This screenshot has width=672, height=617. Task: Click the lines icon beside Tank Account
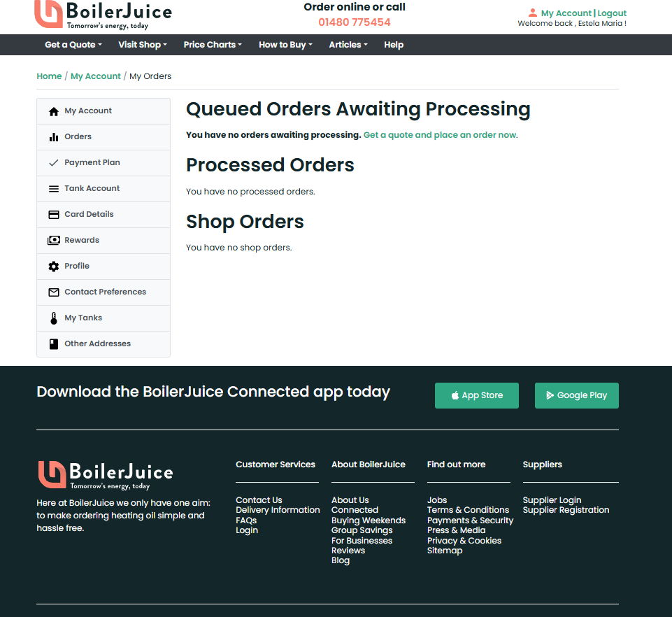[54, 189]
